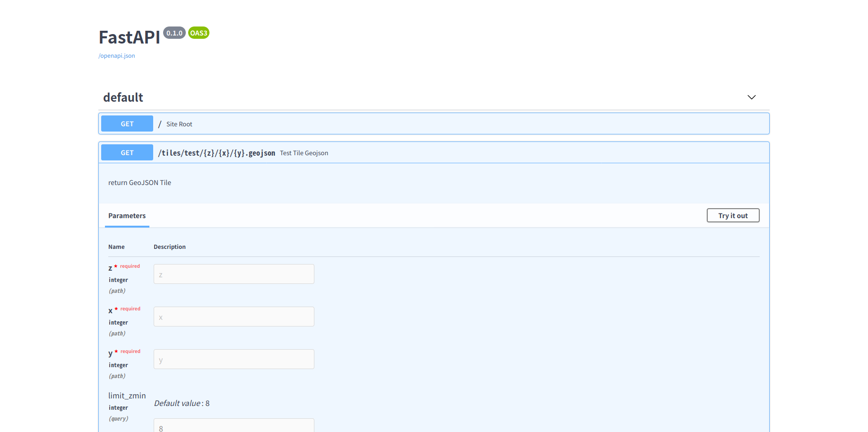The width and height of the screenshot is (868, 432).
Task: Collapse the default section chevron
Action: [x=751, y=97]
